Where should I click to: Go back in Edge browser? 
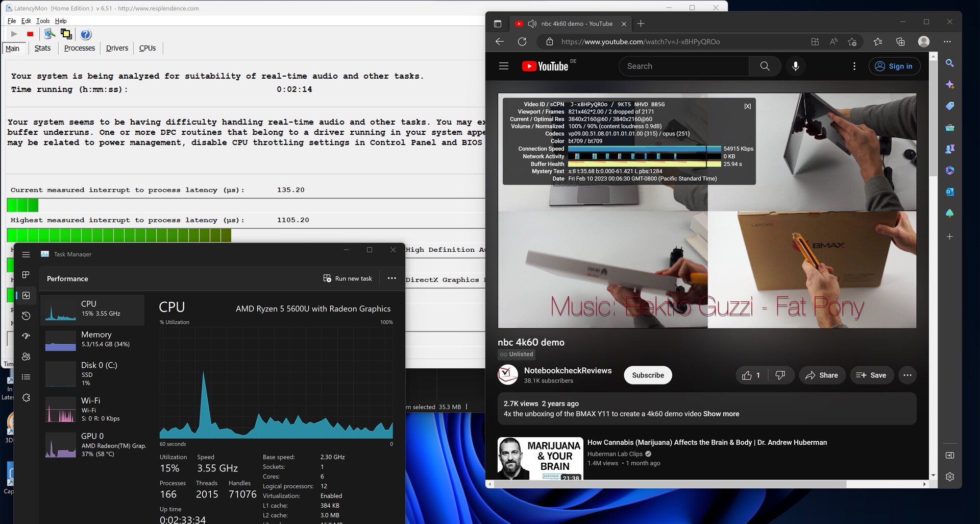tap(500, 42)
